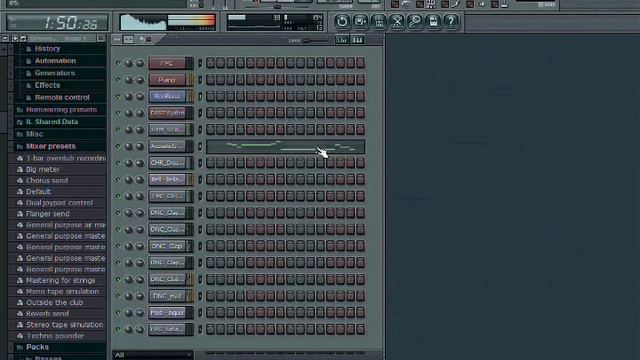640x360 pixels.
Task: Click the channel select LED beside DNC_Hat
Action: 200,296
